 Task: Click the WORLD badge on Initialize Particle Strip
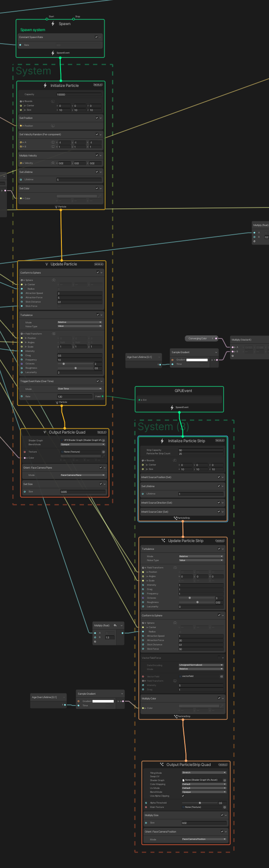[x=220, y=440]
